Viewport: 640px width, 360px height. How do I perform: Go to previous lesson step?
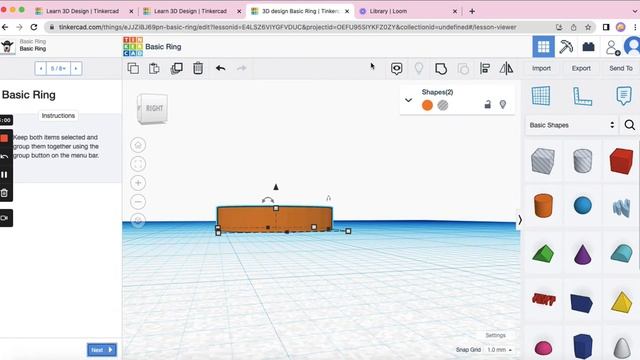click(x=41, y=68)
